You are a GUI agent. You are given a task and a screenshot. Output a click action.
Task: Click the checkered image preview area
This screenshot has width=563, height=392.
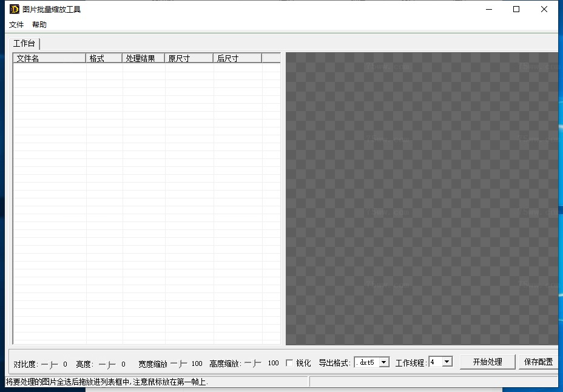[x=422, y=198]
